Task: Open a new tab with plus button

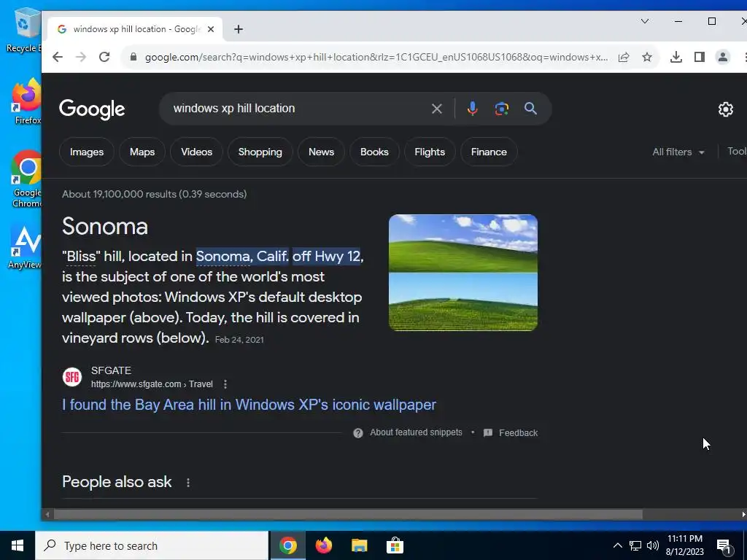Action: 239,29
